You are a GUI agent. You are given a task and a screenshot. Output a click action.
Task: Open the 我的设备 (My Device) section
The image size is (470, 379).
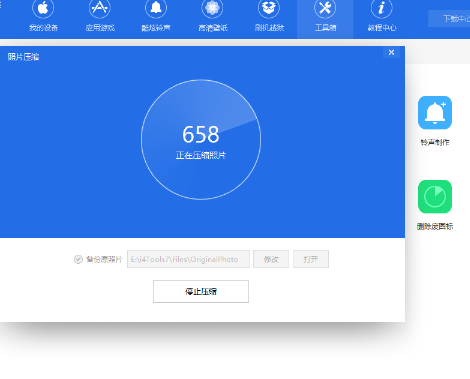tap(43, 16)
